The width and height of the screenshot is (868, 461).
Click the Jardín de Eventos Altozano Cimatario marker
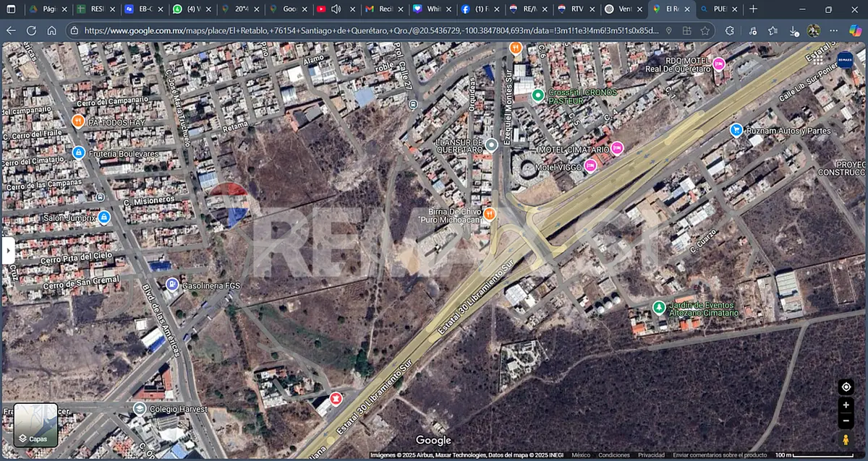pos(659,307)
